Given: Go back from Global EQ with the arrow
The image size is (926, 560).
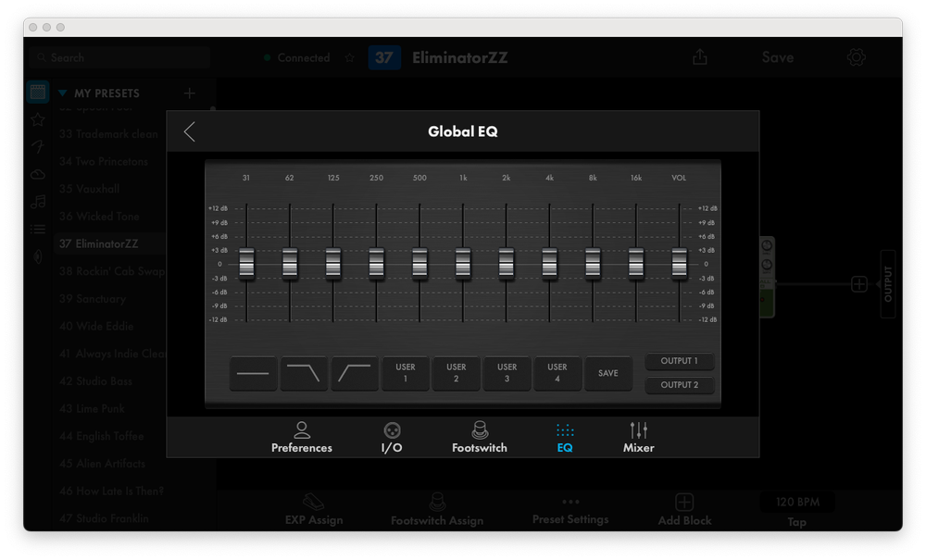Looking at the screenshot, I should point(189,131).
